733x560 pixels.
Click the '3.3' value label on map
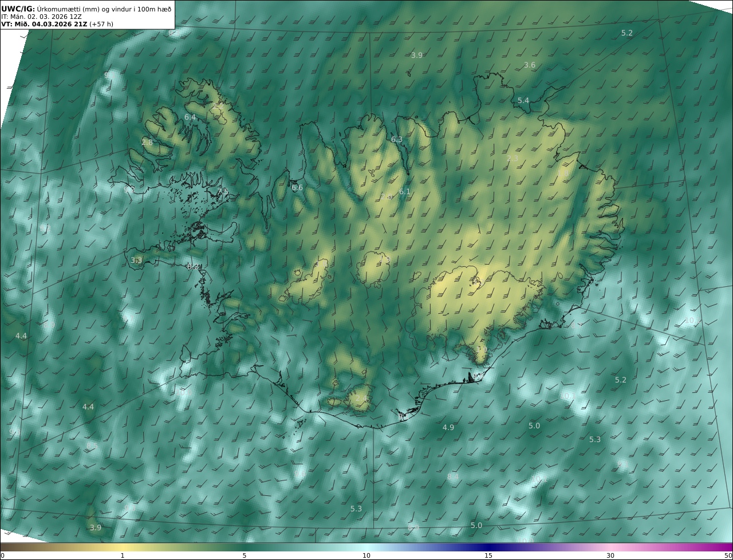point(136,261)
